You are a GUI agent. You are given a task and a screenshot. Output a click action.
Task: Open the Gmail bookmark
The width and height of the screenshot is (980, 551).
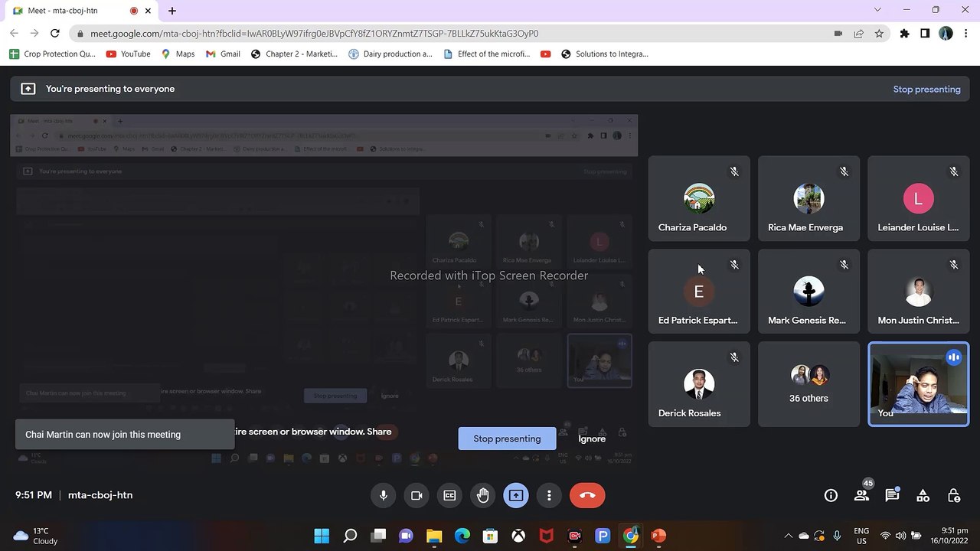223,54
